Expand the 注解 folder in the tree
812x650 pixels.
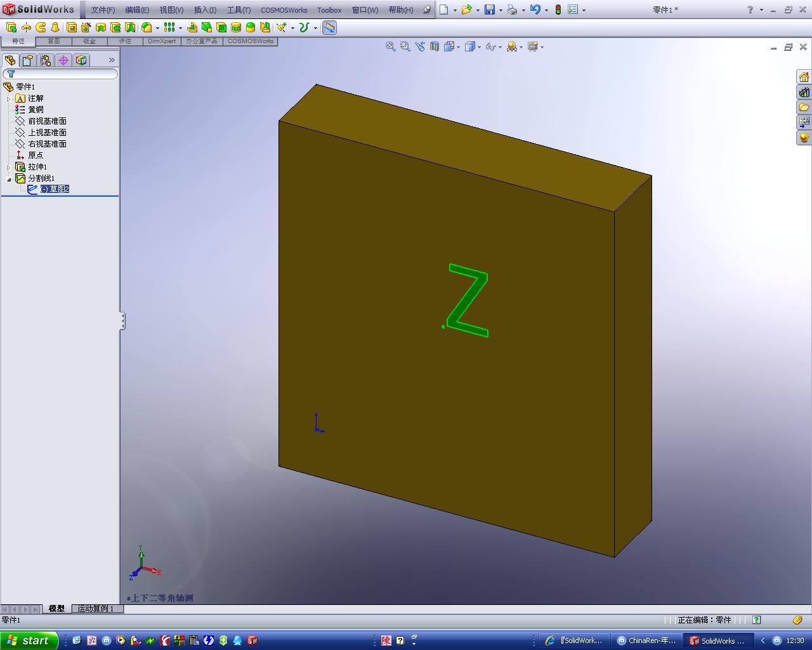point(9,98)
